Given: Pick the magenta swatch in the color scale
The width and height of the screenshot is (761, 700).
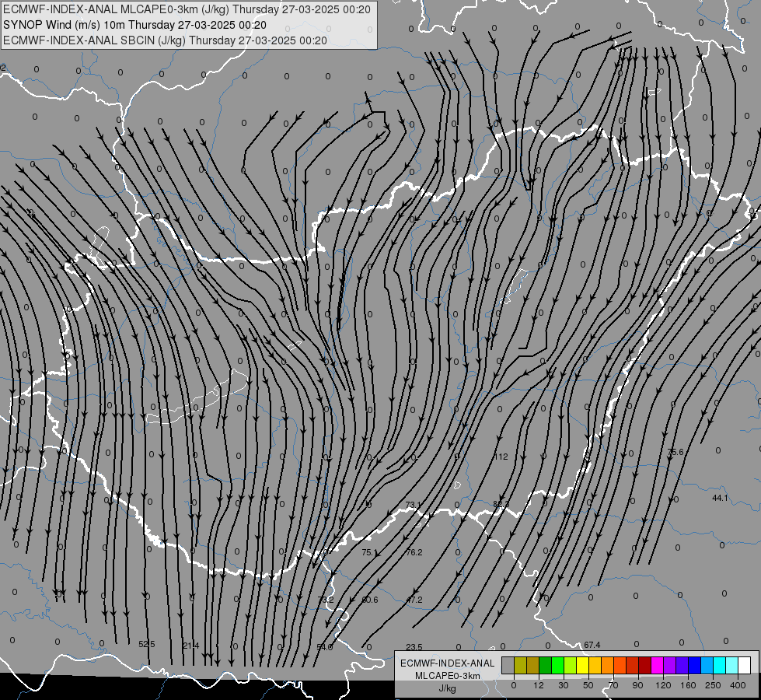Looking at the screenshot, I should 658,665.
